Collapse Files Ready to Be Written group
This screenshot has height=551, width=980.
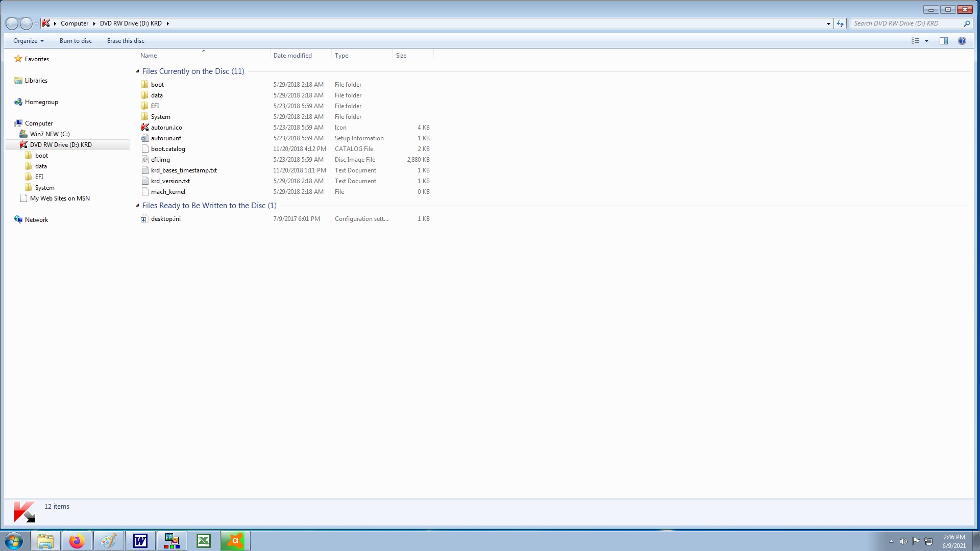click(x=137, y=206)
